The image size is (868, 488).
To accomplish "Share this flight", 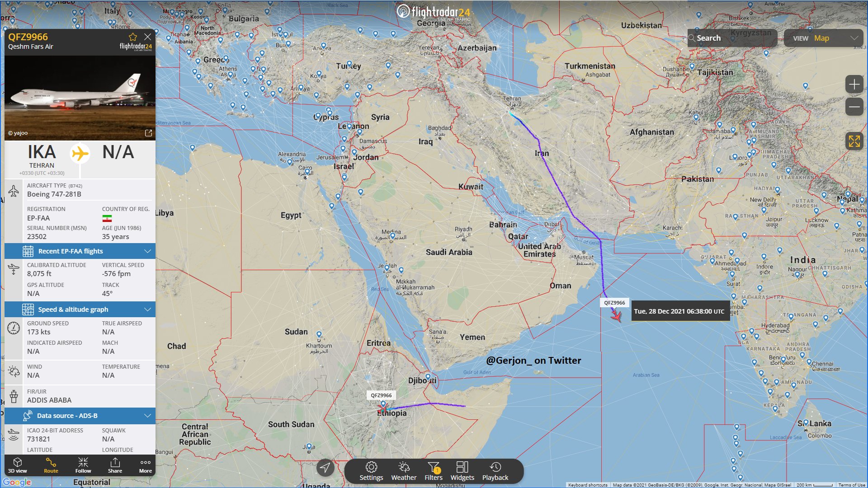I will pyautogui.click(x=115, y=465).
